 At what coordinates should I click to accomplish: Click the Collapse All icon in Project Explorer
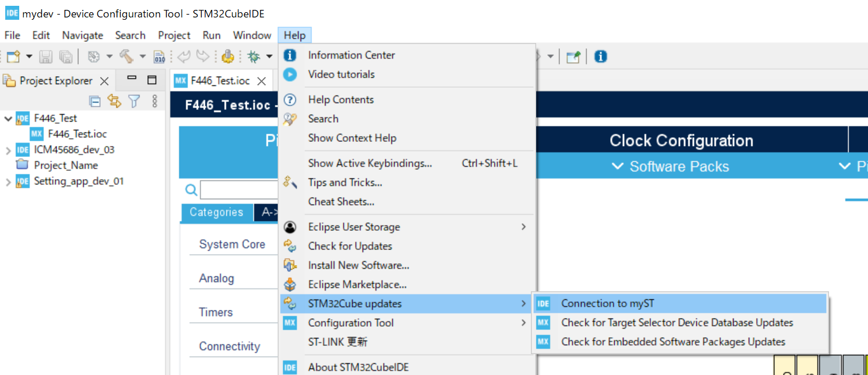[x=95, y=102]
